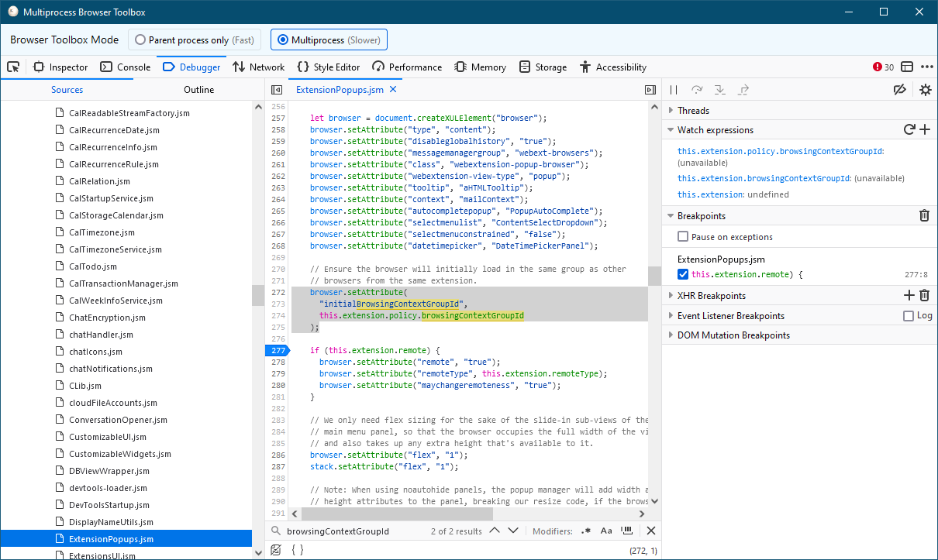Go to the next search result
This screenshot has height=560, width=938.
click(x=513, y=531)
